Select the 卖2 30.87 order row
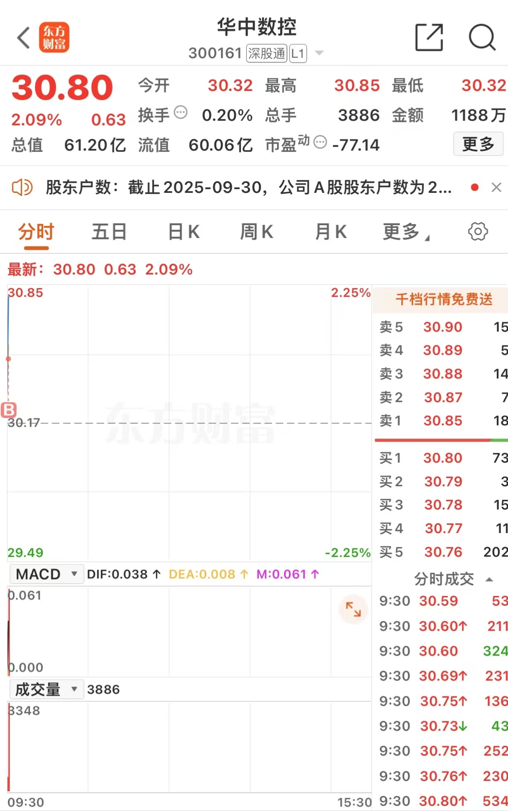The image size is (508, 812). tap(441, 397)
